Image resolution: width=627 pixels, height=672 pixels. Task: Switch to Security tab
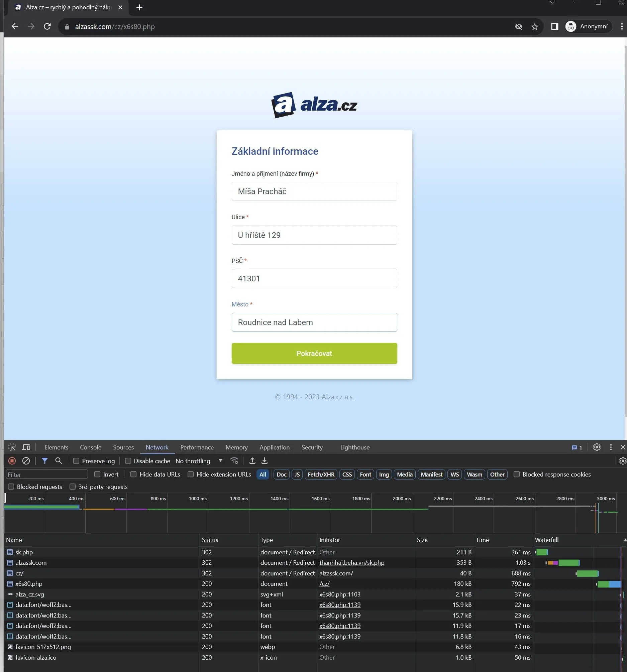coord(312,447)
